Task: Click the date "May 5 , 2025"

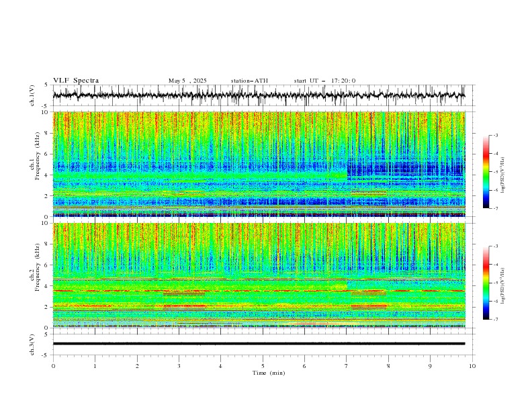Action: click(187, 81)
